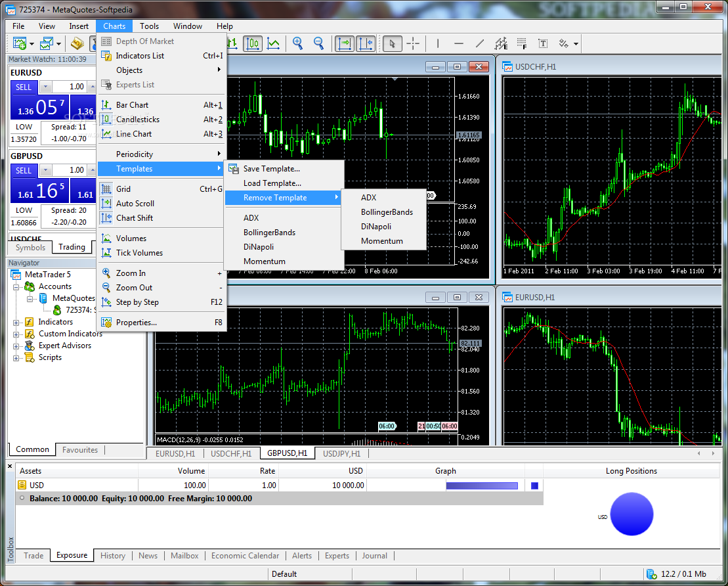
Task: Expand Periodicity submenu
Action: 162,154
